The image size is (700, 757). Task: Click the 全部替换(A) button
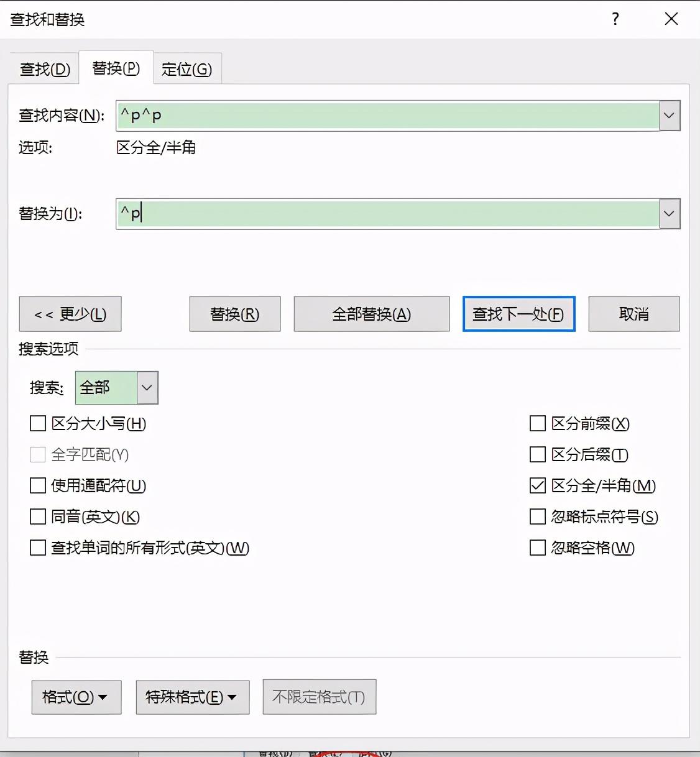pyautogui.click(x=371, y=314)
